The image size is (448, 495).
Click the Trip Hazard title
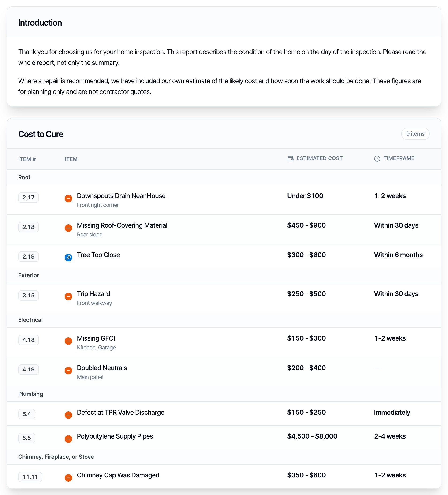[x=93, y=294]
